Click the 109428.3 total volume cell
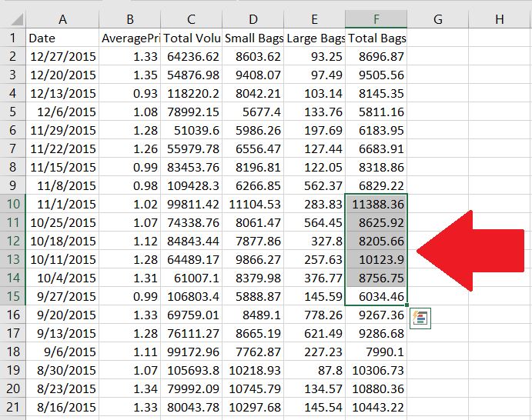This screenshot has height=420, width=532. tap(191, 185)
